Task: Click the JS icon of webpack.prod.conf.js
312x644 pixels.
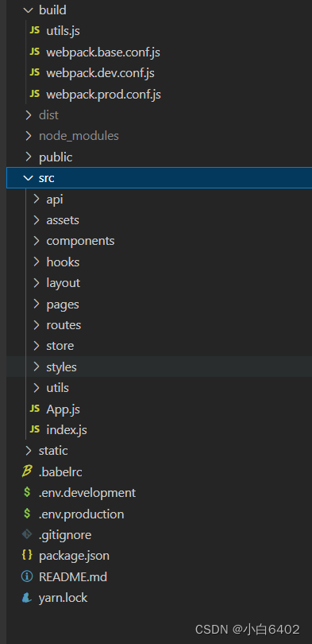Action: 35,95
